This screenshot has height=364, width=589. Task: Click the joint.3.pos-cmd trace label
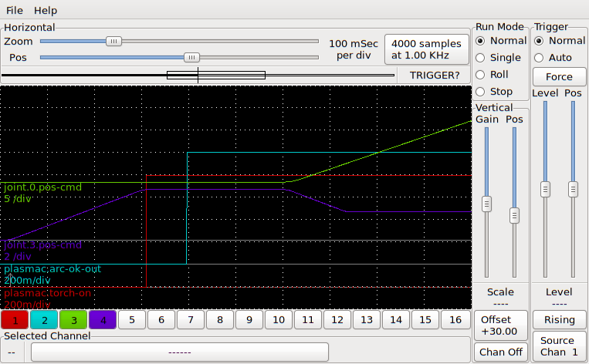tap(42, 245)
